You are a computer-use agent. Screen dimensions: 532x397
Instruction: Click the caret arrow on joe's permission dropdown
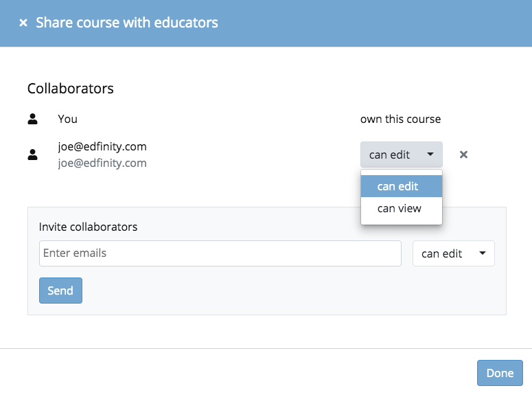point(430,154)
